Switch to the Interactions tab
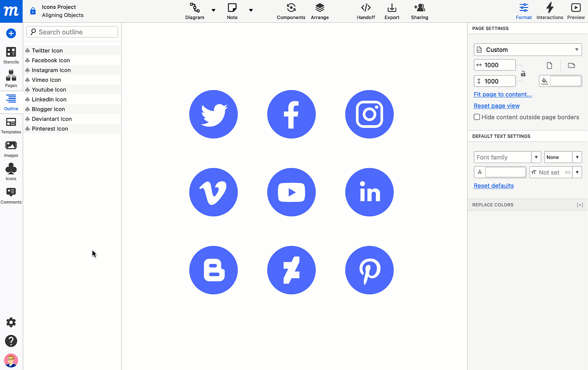Screen dimensions: 588x370 (549, 11)
